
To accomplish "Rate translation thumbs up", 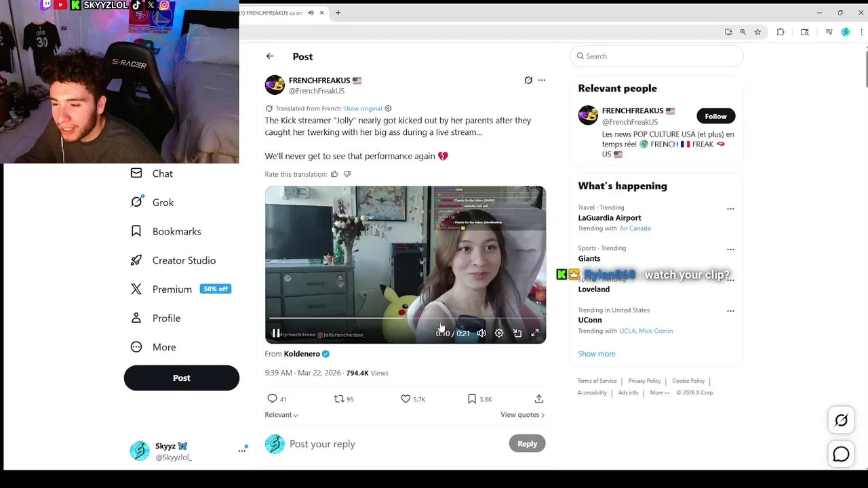I will click(x=334, y=174).
